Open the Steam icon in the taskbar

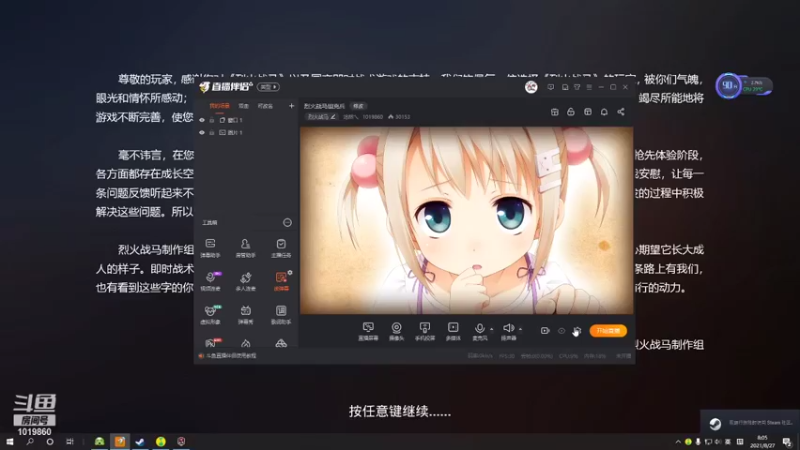pyautogui.click(x=140, y=442)
